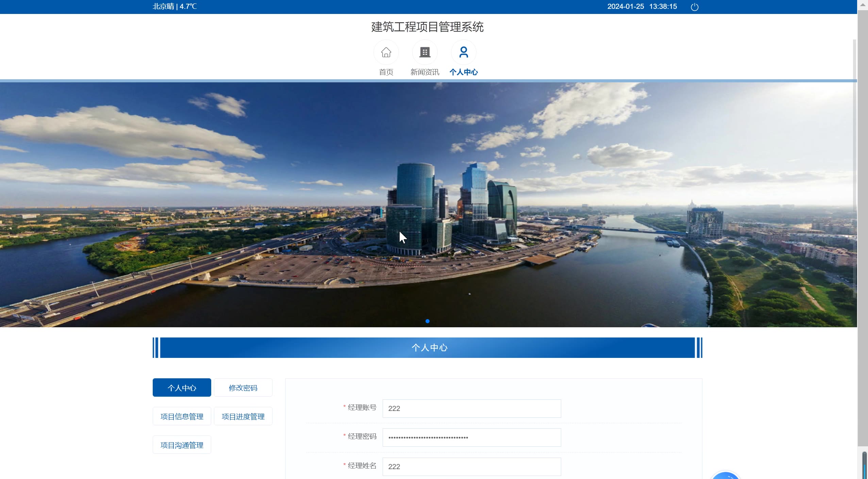This screenshot has height=479, width=868.
Task: Open 项目沟通管理 section
Action: click(x=182, y=445)
